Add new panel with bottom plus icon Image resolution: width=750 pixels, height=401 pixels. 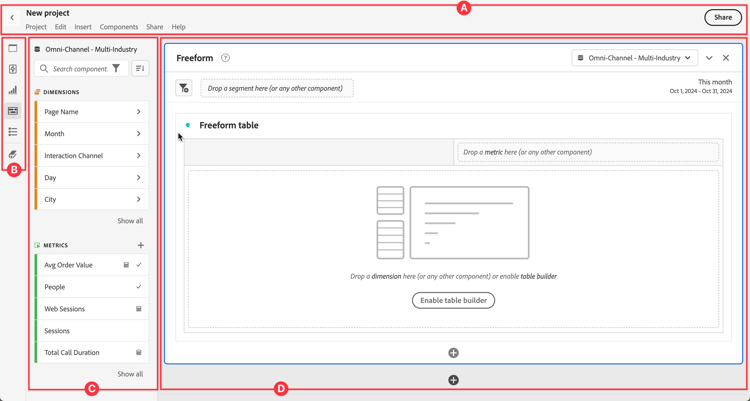click(453, 380)
